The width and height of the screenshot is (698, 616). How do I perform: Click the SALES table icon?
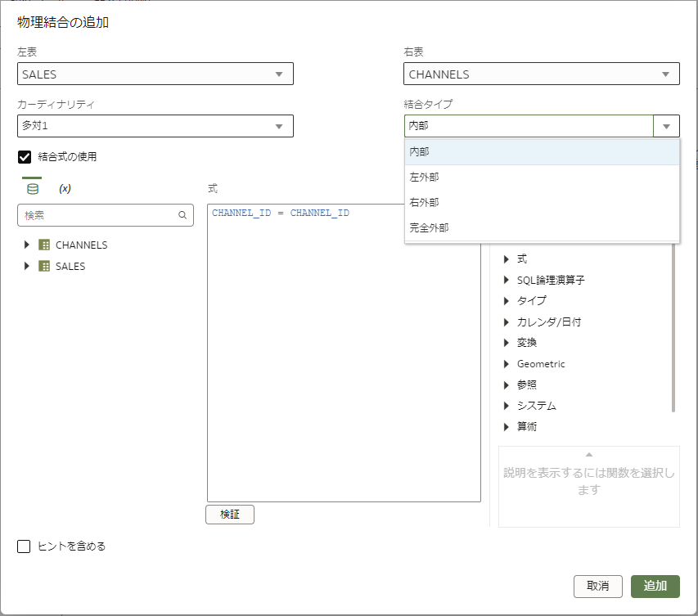44,266
